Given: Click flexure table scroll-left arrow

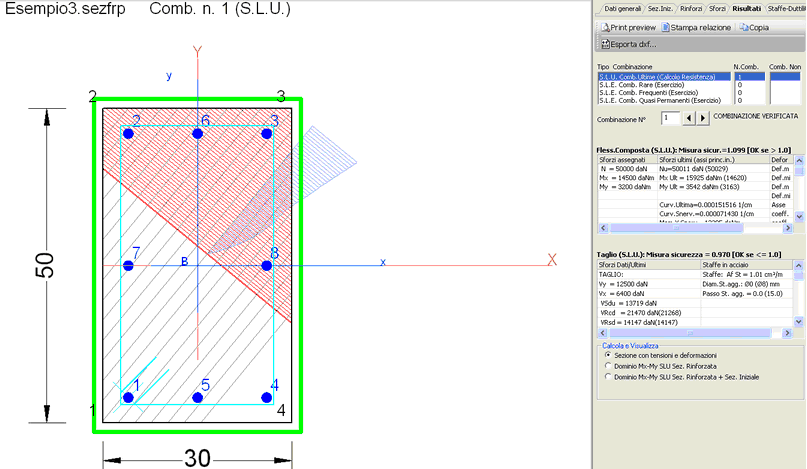Looking at the screenshot, I should tap(603, 228).
